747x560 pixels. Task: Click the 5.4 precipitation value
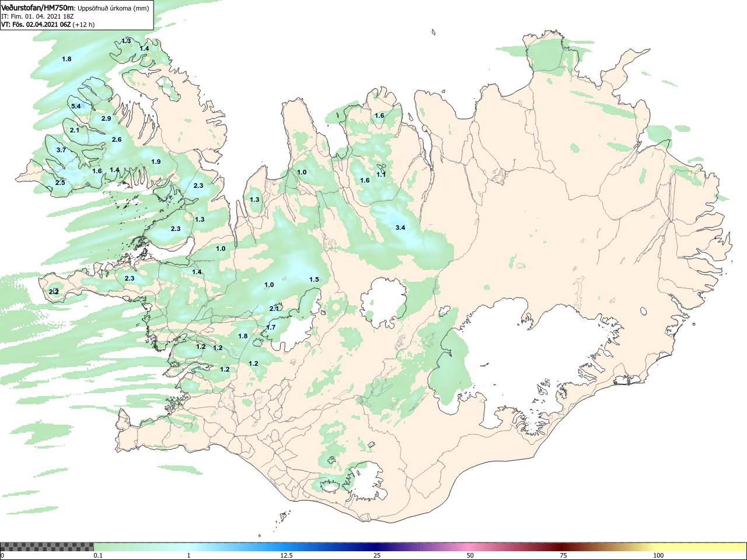pos(76,106)
